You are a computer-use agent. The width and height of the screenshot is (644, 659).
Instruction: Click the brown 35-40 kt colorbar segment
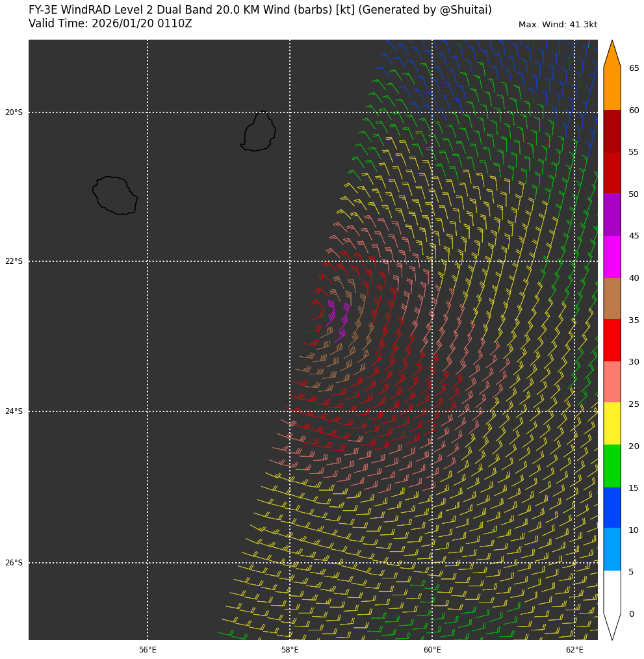coord(612,298)
